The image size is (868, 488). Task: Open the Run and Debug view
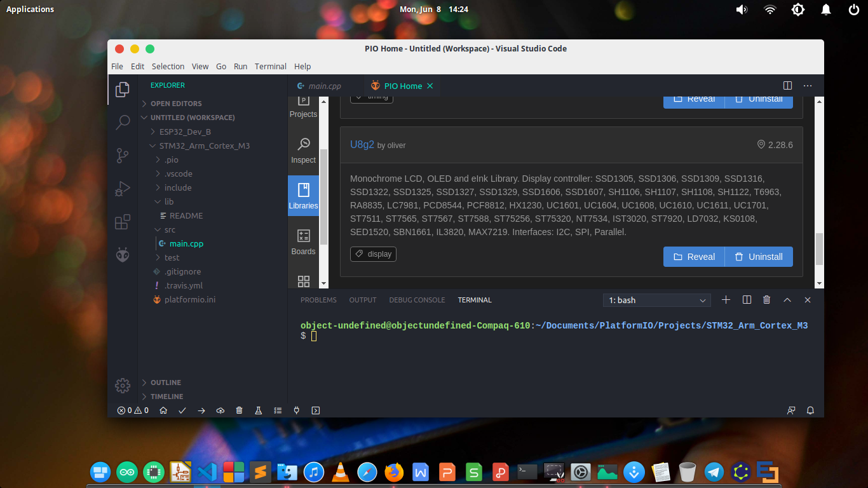[123, 189]
